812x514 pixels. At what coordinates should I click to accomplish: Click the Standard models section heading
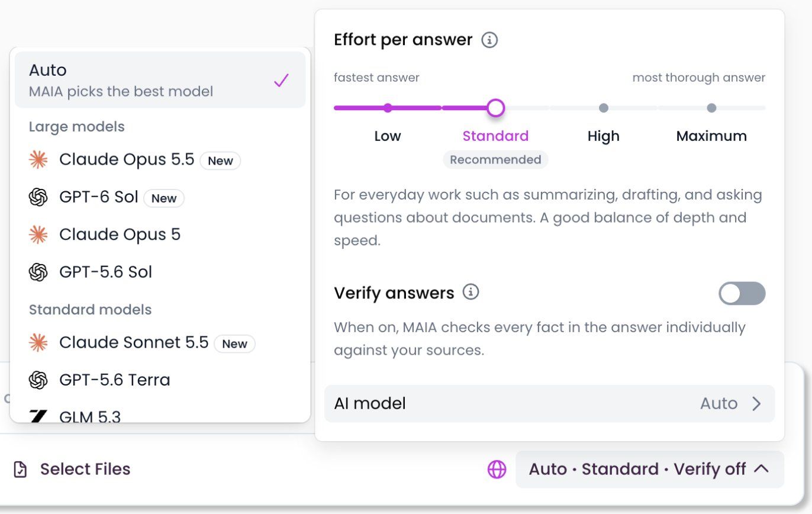pyautogui.click(x=91, y=310)
